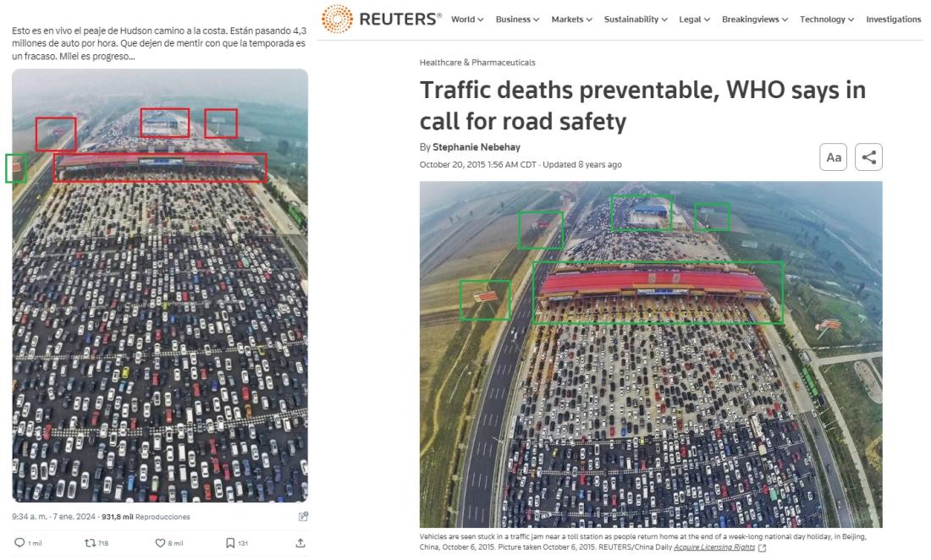The width and height of the screenshot is (931, 560).
Task: Open the tweet's traffic jam photo
Action: 160,285
